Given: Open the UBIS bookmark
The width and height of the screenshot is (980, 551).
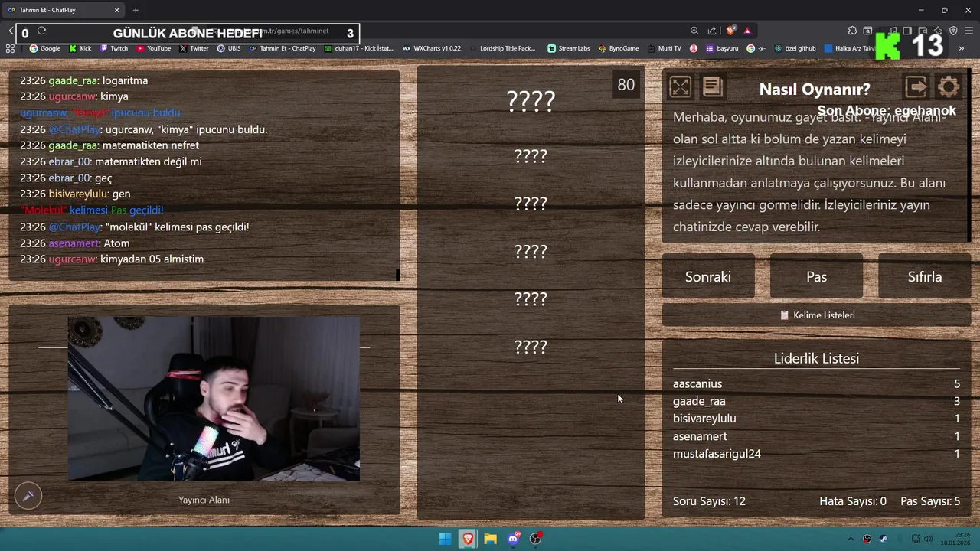Looking at the screenshot, I should (x=229, y=48).
